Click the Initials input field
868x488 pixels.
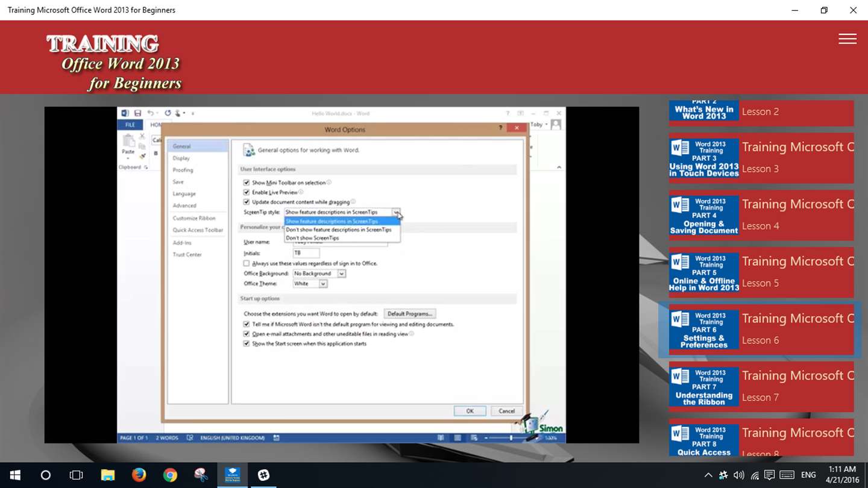[306, 253]
